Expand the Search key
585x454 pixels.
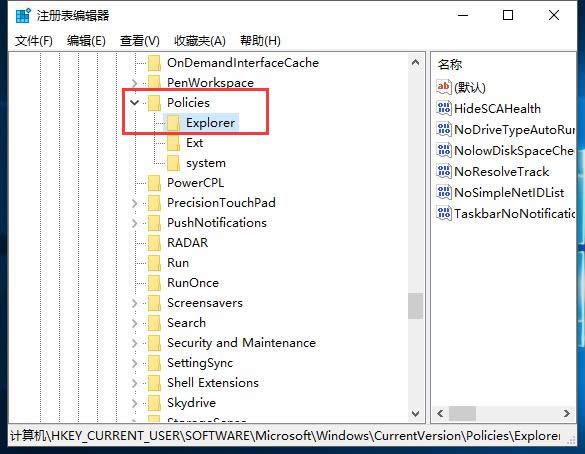coord(134,323)
